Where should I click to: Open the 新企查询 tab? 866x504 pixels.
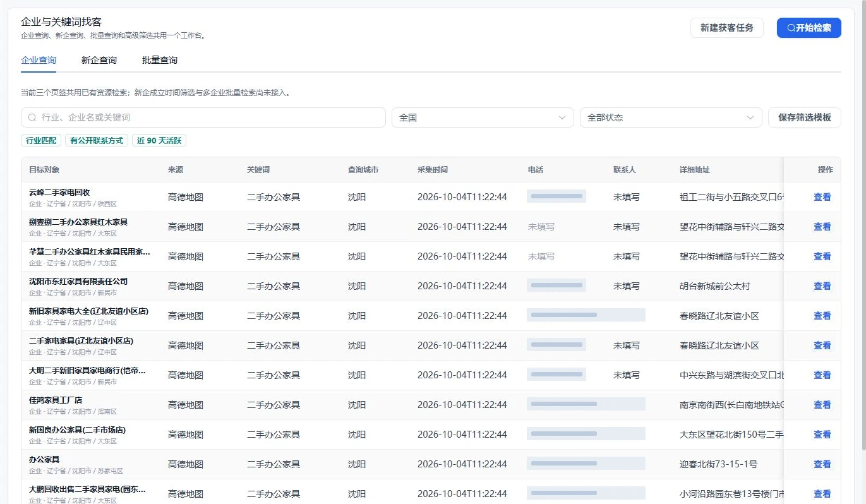(x=99, y=61)
